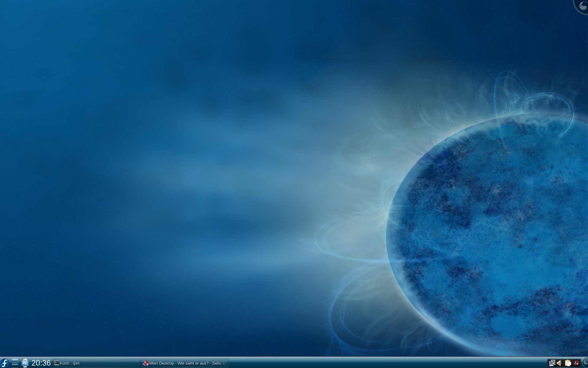Click the 20:36 digital clock

[x=41, y=363]
